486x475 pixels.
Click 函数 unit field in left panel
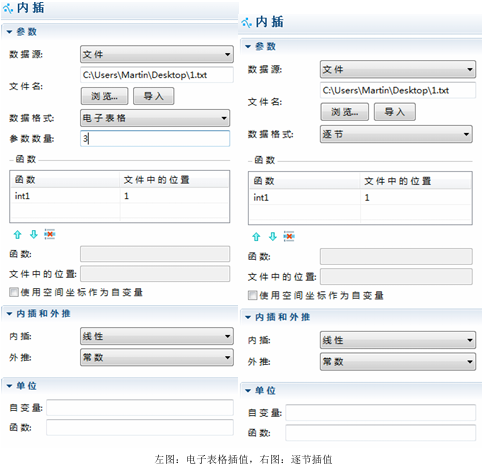(140, 428)
